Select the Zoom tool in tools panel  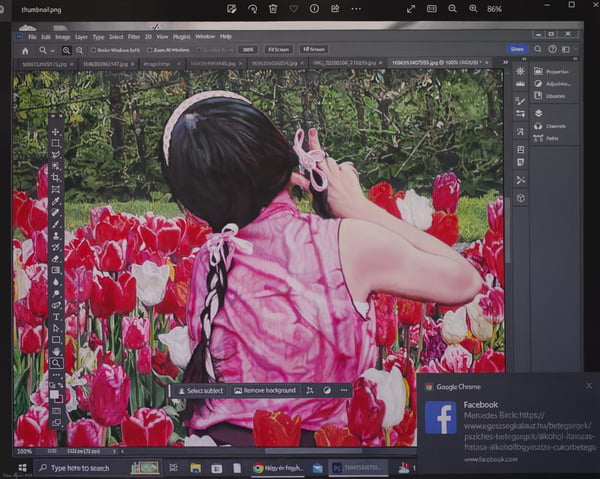(56, 363)
